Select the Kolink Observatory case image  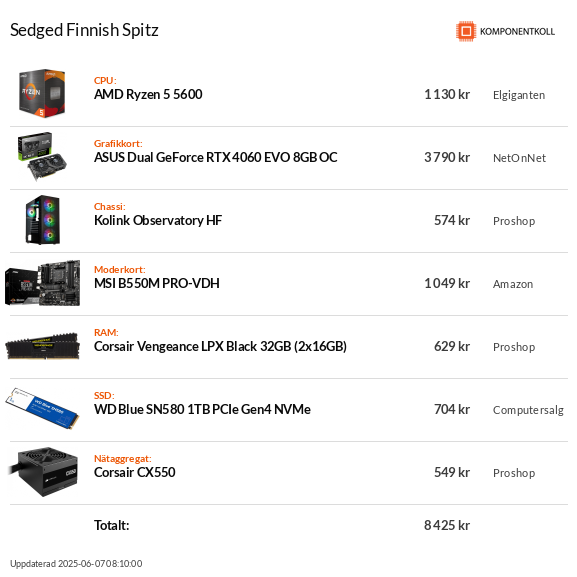[43, 220]
